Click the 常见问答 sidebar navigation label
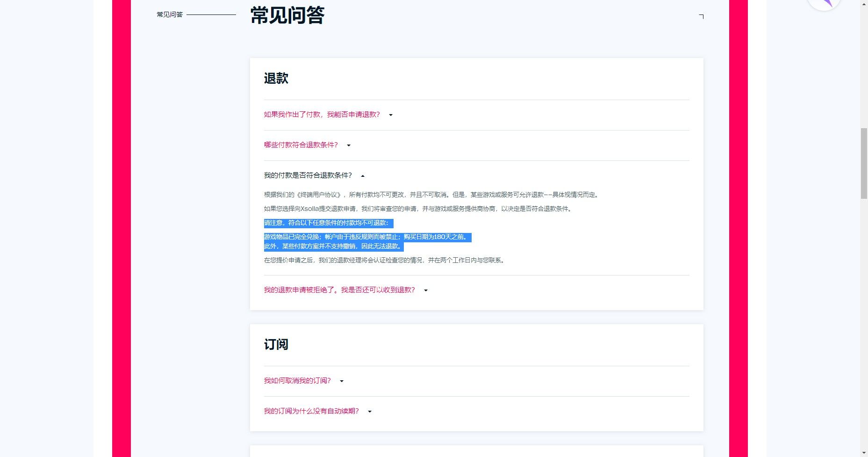 point(170,15)
